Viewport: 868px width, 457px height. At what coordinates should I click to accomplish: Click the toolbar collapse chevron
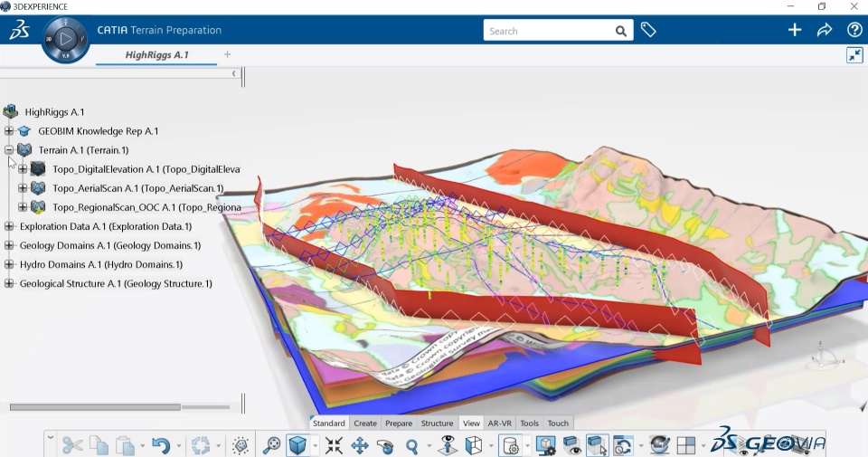pyautogui.click(x=51, y=438)
